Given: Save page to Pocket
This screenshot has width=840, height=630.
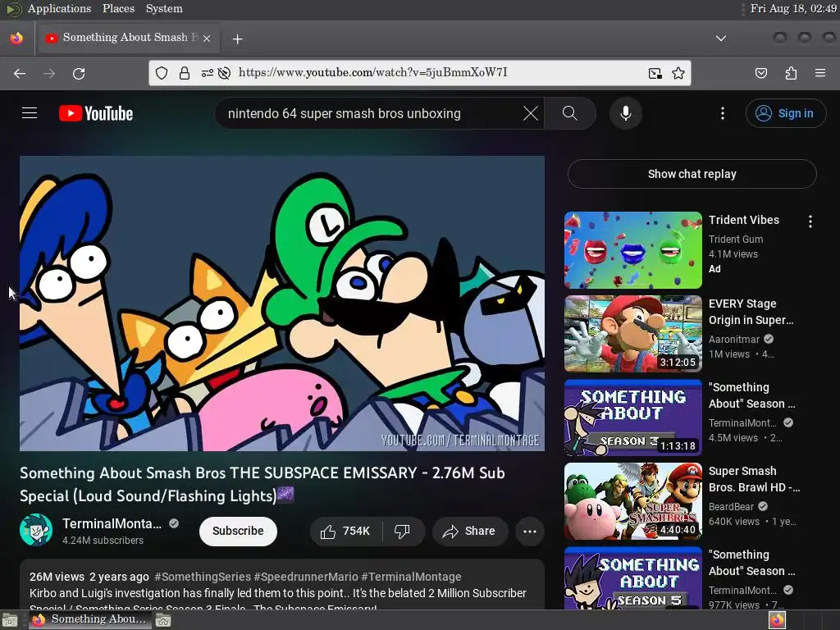Looking at the screenshot, I should (761, 73).
